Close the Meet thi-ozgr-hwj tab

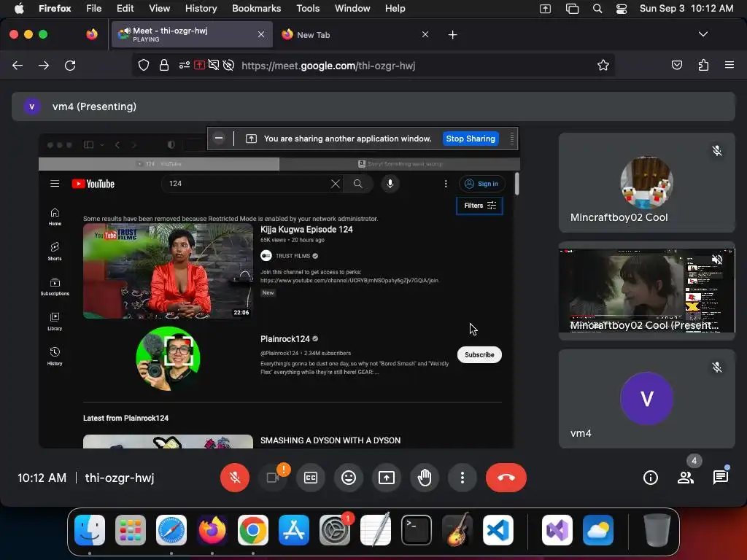(261, 34)
